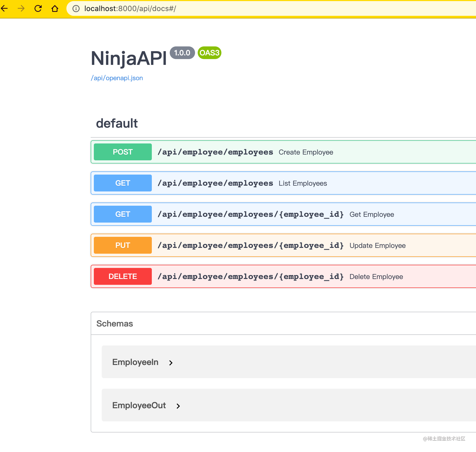Collapse the default endpoints section

click(x=117, y=123)
